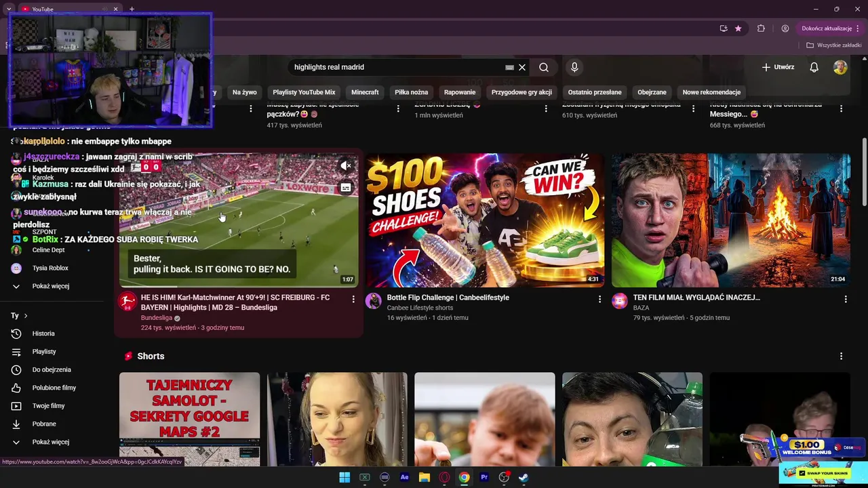Open YouTube notifications bell
The image size is (868, 488).
click(x=814, y=67)
